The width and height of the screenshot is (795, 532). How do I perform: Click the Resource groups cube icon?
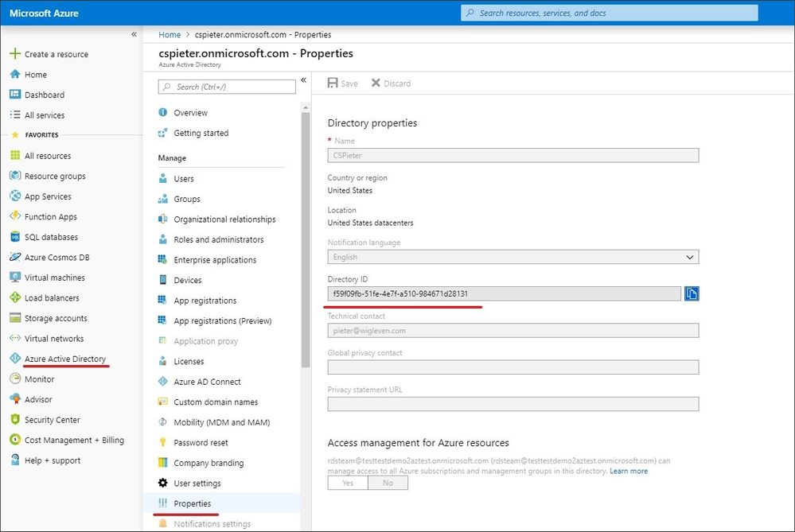pos(15,176)
